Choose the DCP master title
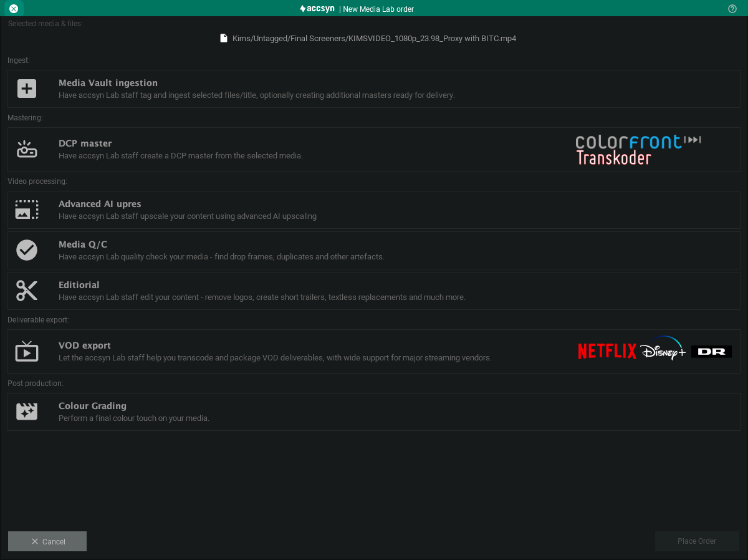This screenshot has width=748, height=560. coord(85,143)
